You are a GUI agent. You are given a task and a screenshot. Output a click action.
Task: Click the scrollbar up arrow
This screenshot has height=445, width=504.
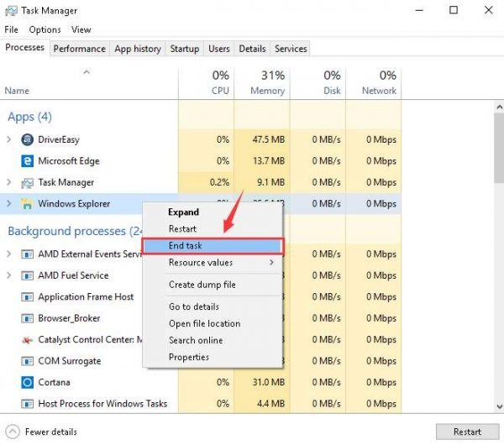coord(500,107)
